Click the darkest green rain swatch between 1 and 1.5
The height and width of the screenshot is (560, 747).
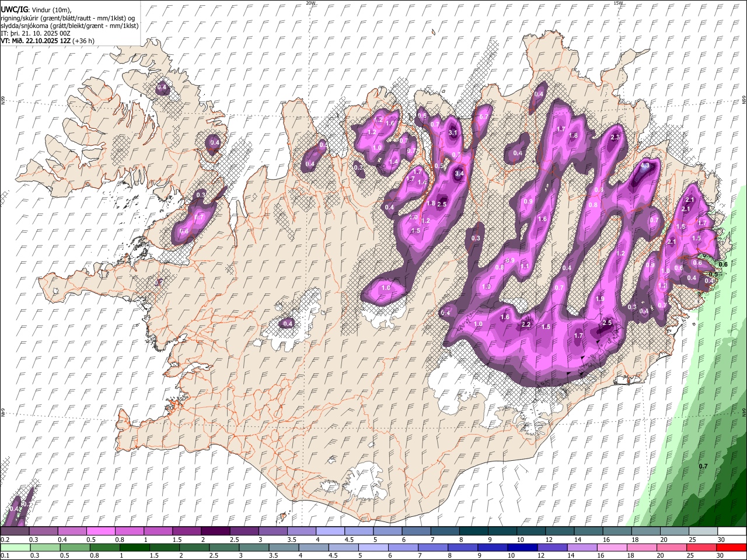[x=135, y=547]
